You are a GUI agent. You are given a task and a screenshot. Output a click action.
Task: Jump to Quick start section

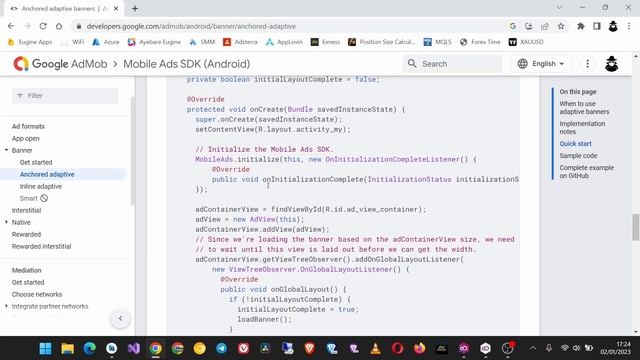pos(575,144)
